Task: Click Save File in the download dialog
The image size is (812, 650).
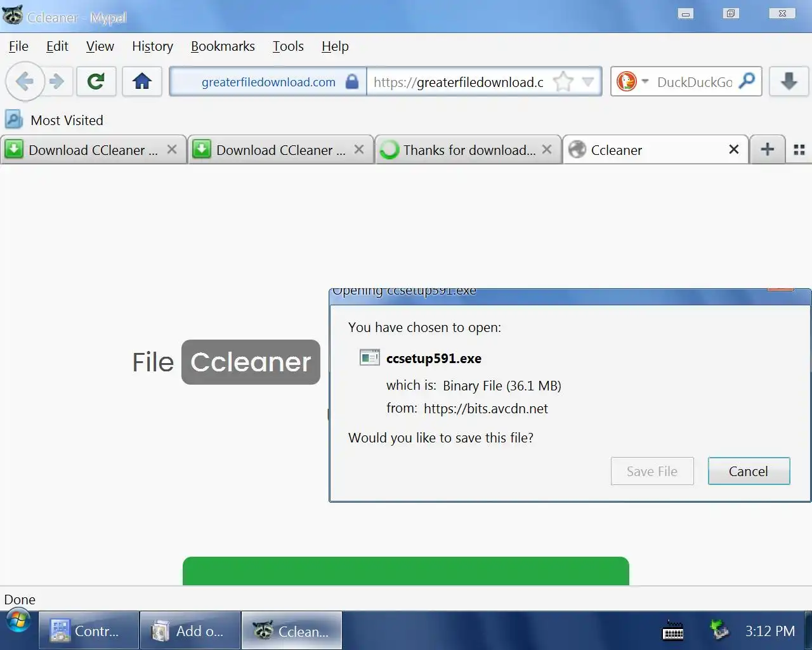Action: click(652, 471)
